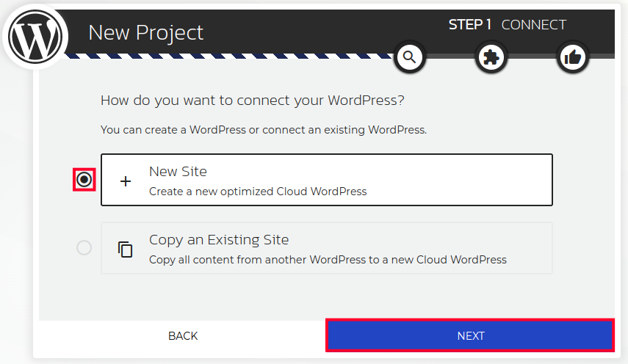The width and height of the screenshot is (628, 364).
Task: Click 'Create a new optimized Cloud WordPress' description
Action: [x=258, y=192]
